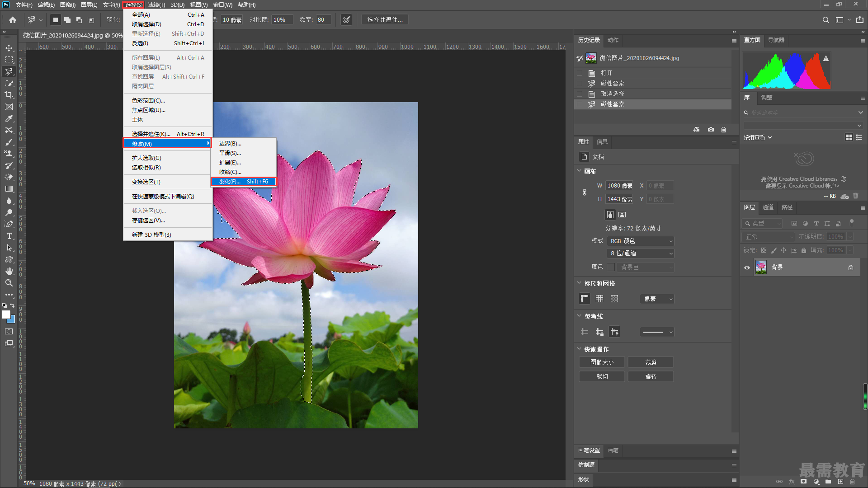Click the Home icon in options bar
This screenshot has width=868, height=488.
tap(13, 20)
